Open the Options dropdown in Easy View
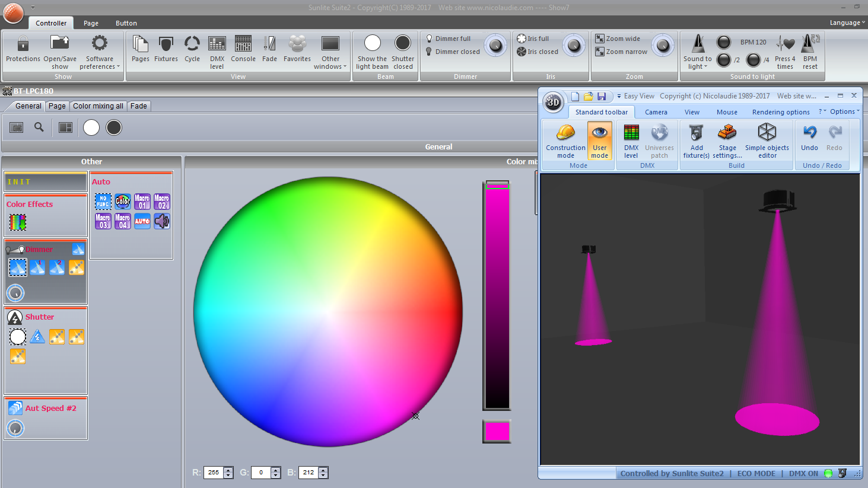This screenshot has height=488, width=868. (845, 111)
